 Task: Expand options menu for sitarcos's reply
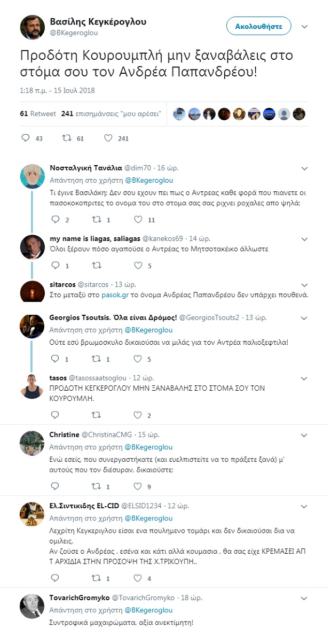click(x=304, y=284)
